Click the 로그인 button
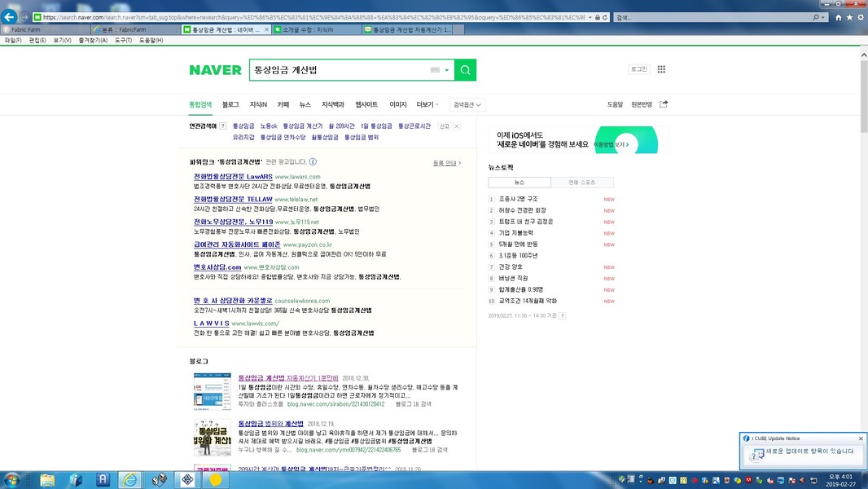The image size is (868, 489). coord(639,69)
